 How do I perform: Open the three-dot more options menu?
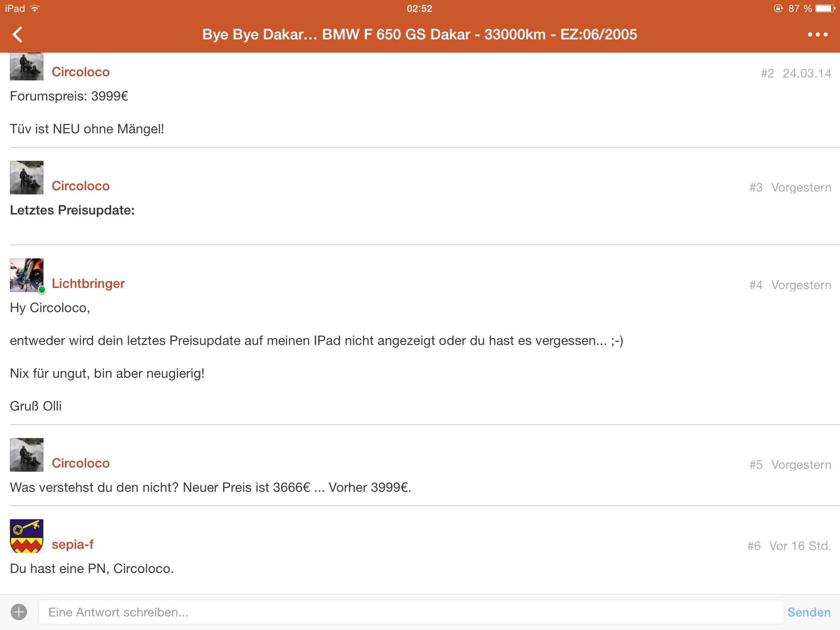817,34
